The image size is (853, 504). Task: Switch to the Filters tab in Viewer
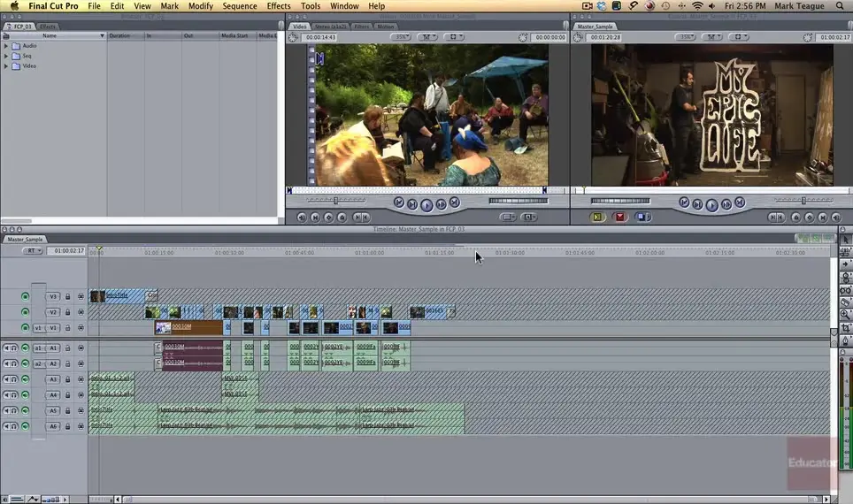tap(362, 27)
